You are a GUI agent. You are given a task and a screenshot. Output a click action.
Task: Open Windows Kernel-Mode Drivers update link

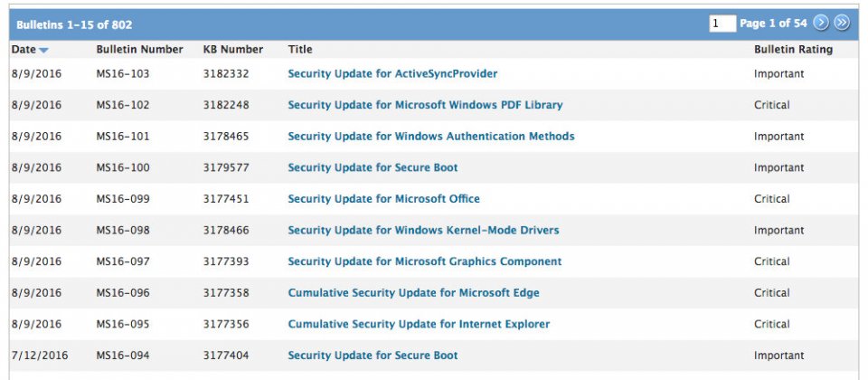coord(423,230)
